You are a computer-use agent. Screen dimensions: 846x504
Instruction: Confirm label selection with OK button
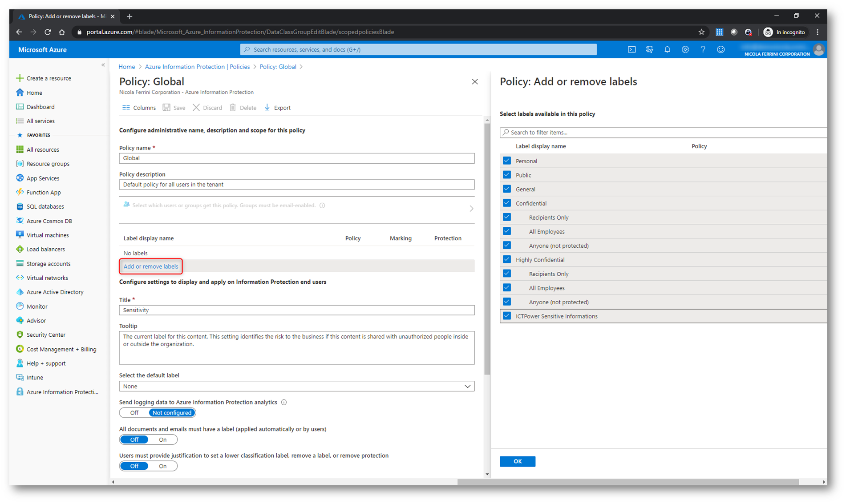517,461
